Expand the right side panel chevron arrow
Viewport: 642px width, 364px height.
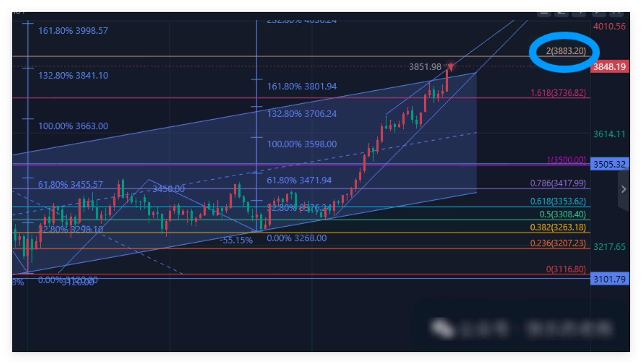pos(623,189)
